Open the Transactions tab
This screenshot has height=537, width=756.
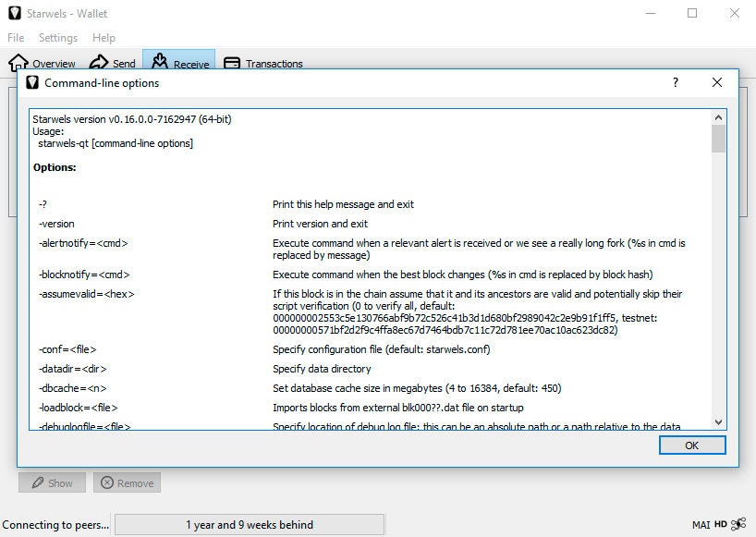pos(263,63)
